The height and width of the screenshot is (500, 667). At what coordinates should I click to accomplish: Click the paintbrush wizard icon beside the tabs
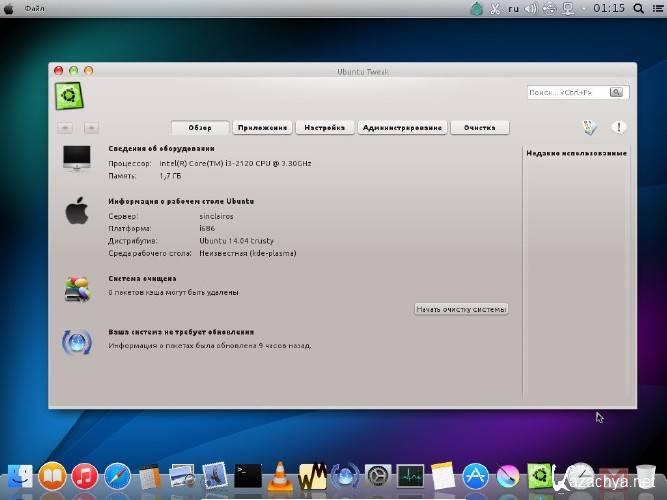pyautogui.click(x=590, y=127)
